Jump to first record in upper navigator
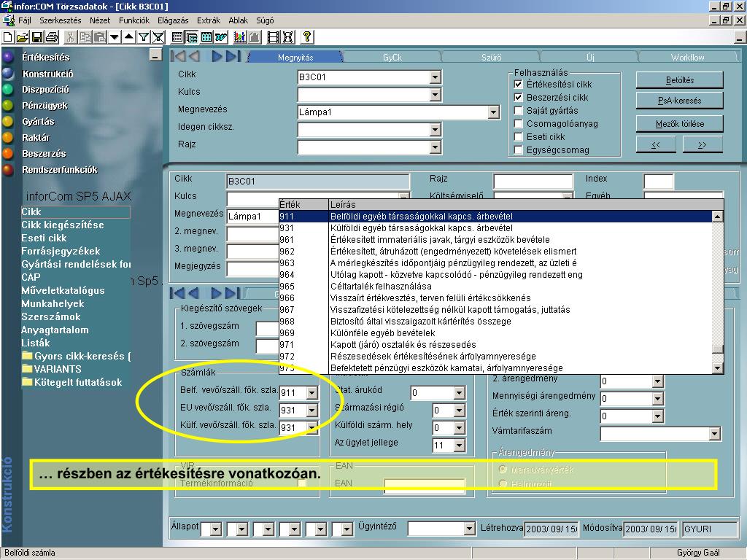Screen dimensions: 747x560 pos(178,56)
